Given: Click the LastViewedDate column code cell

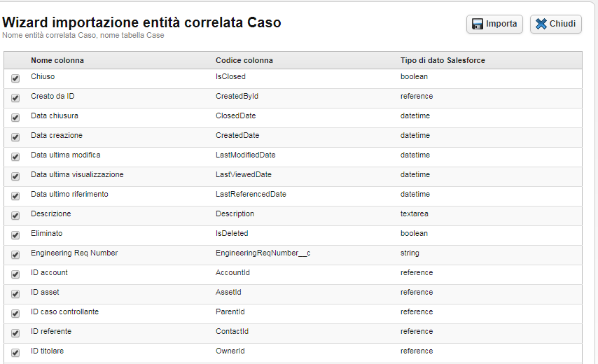Looking at the screenshot, I should [244, 174].
